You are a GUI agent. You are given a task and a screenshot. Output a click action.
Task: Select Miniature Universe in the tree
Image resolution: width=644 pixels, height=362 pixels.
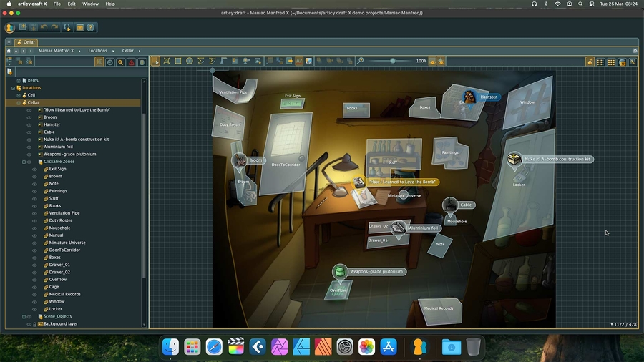coord(67,243)
